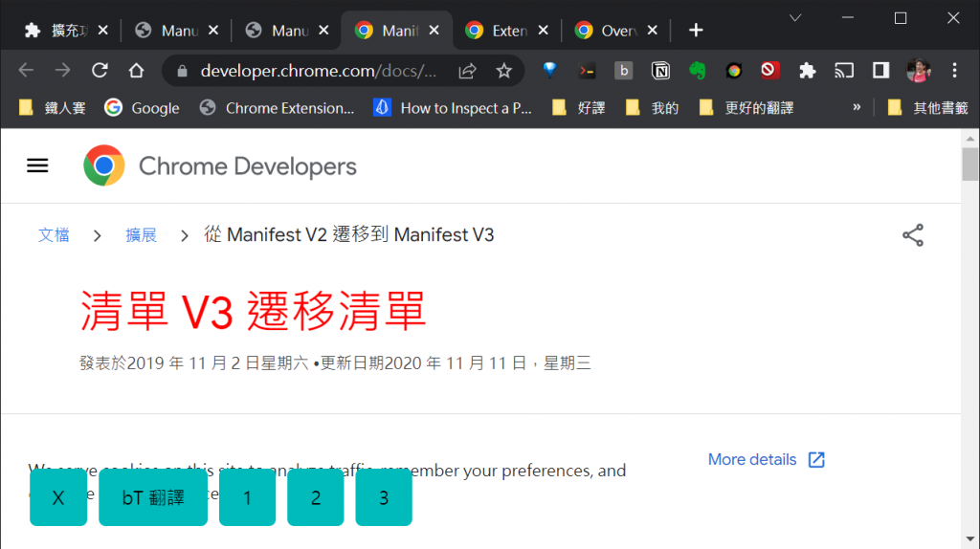
Task: Open the Chrome Extension bookmark
Action: 277,108
